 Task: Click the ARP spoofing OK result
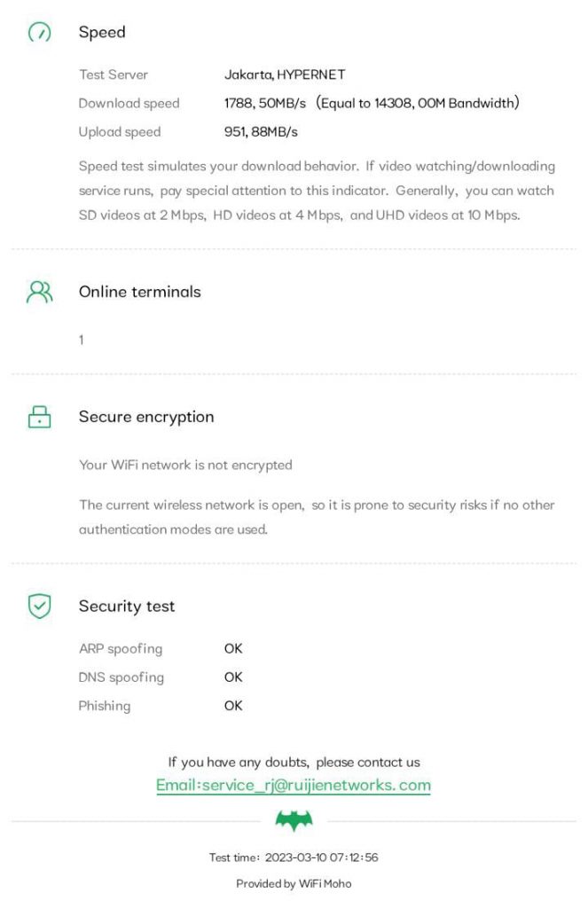tap(233, 648)
